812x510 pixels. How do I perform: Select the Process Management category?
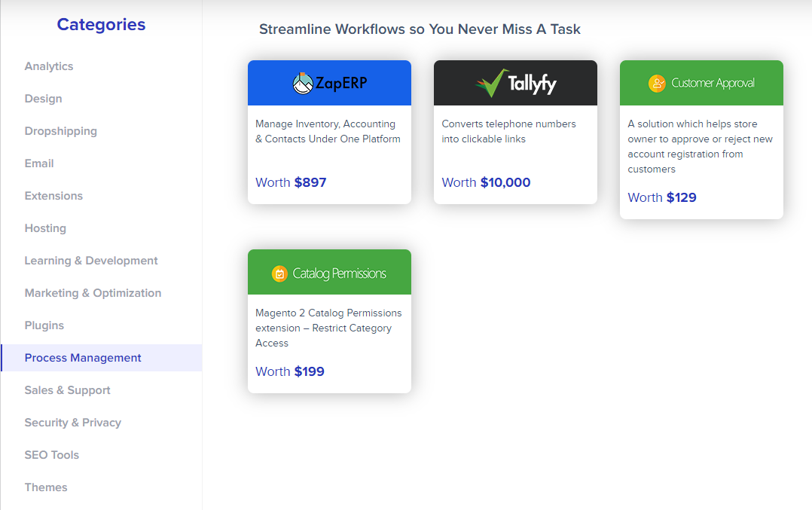[x=102, y=358]
